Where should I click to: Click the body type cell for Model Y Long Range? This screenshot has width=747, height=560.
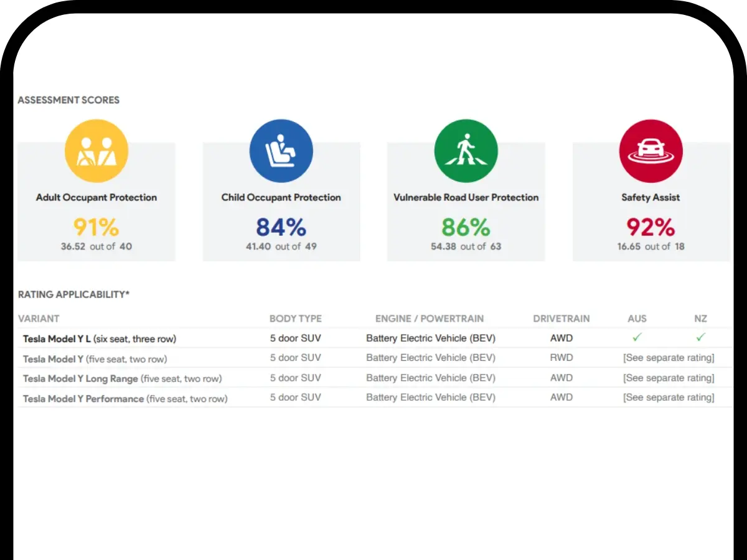coord(296,378)
